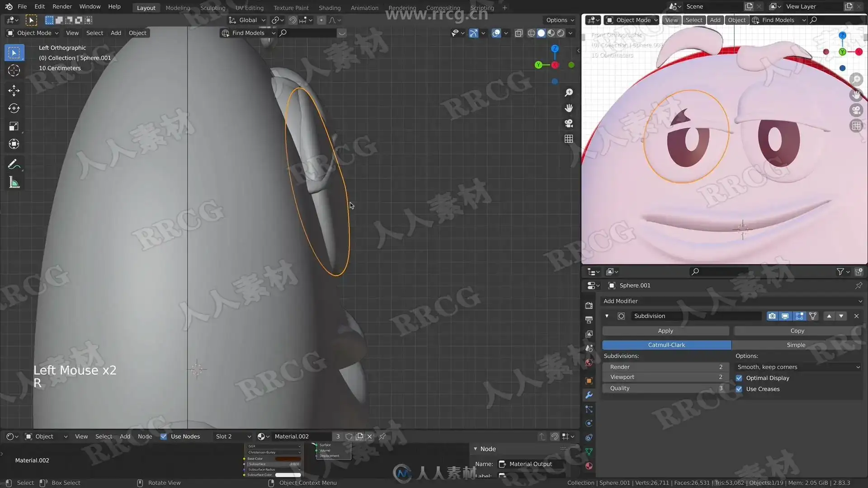The height and width of the screenshot is (488, 868).
Task: Select the Move tool in toolbar
Action: tap(14, 90)
